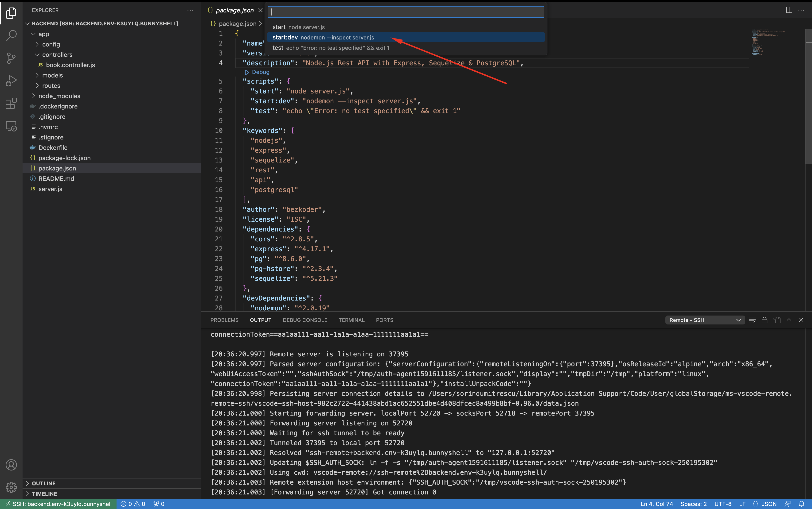Click the script picker input field
The image size is (812, 509).
pyautogui.click(x=406, y=12)
